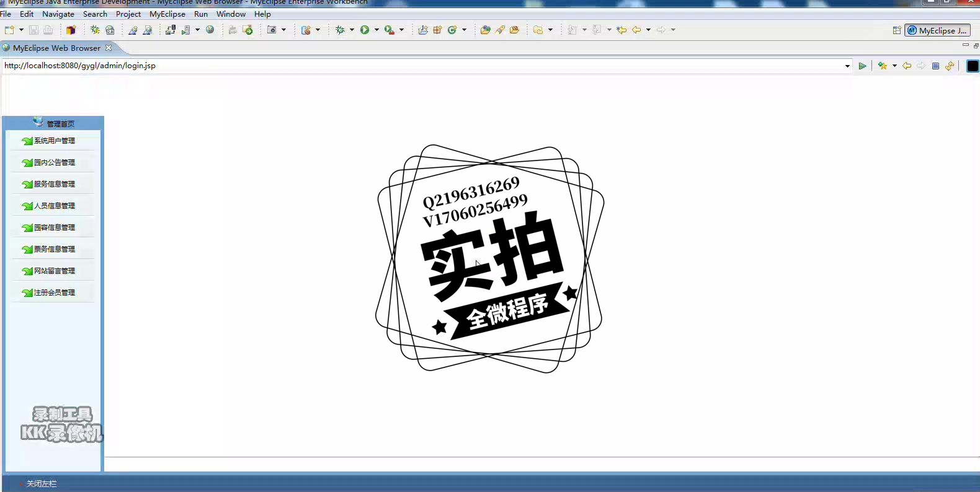Close the MyEclipse Web Browser tab
Screen dimensions: 980x492
109,48
